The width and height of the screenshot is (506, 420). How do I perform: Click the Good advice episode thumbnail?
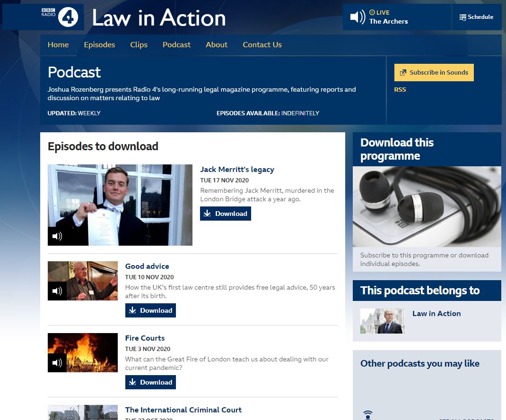point(83,281)
